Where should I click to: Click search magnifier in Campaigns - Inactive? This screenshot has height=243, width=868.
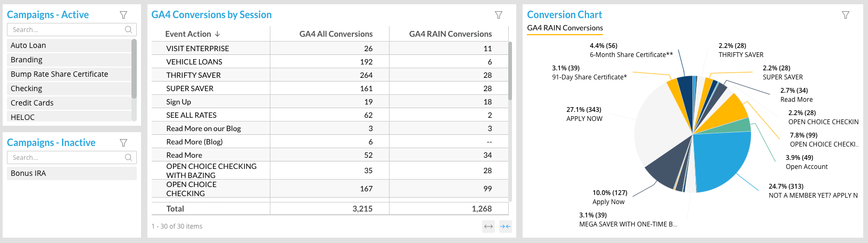pyautogui.click(x=128, y=158)
